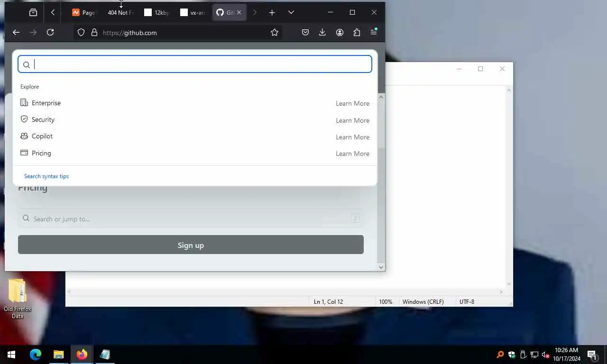The width and height of the screenshot is (607, 364).
Task: Open the Windows Start menu
Action: [x=11, y=355]
